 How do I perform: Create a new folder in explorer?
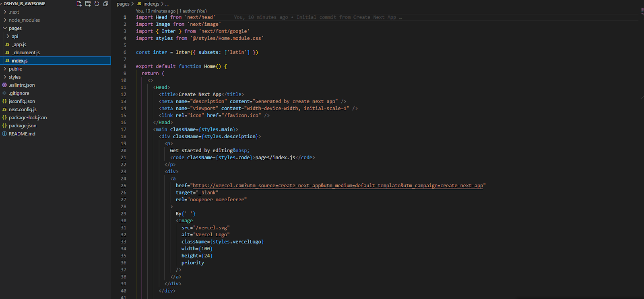tap(88, 4)
